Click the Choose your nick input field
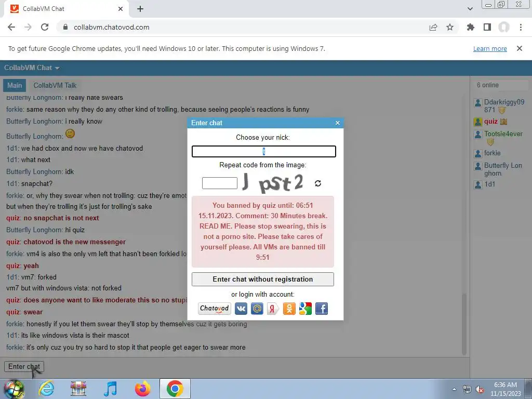532x399 pixels. tap(263, 151)
